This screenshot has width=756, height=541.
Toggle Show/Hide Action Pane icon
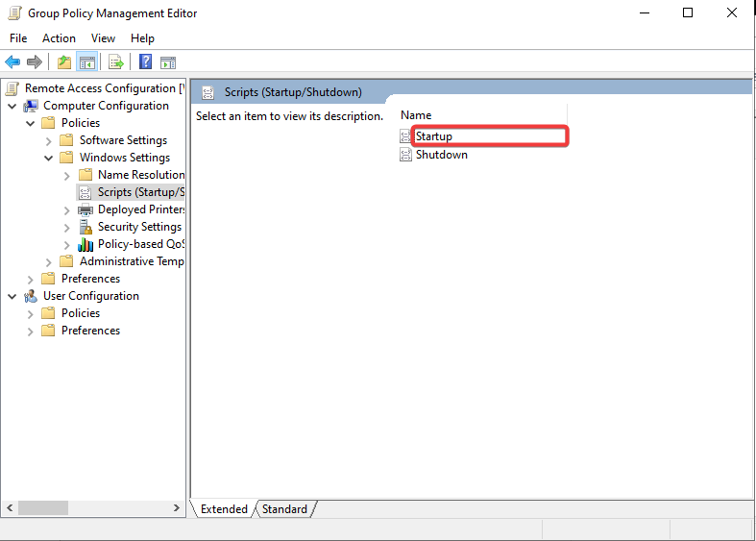(x=168, y=62)
